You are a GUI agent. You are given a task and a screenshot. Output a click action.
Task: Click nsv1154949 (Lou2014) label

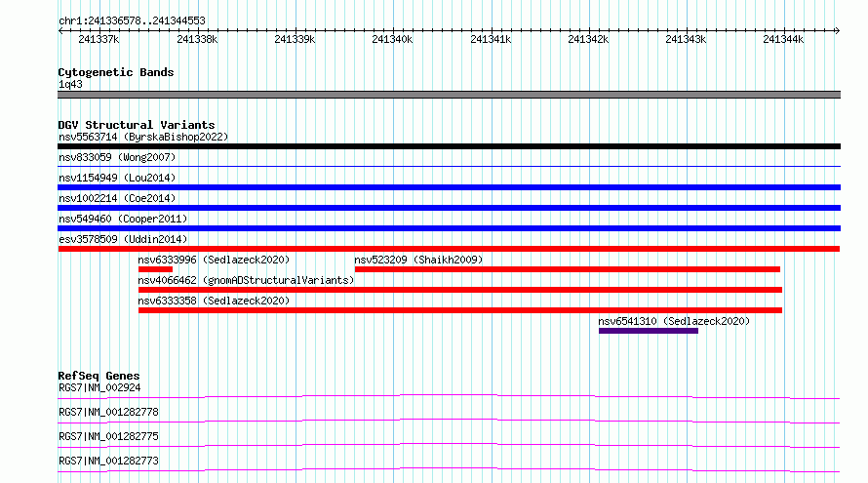tap(117, 178)
